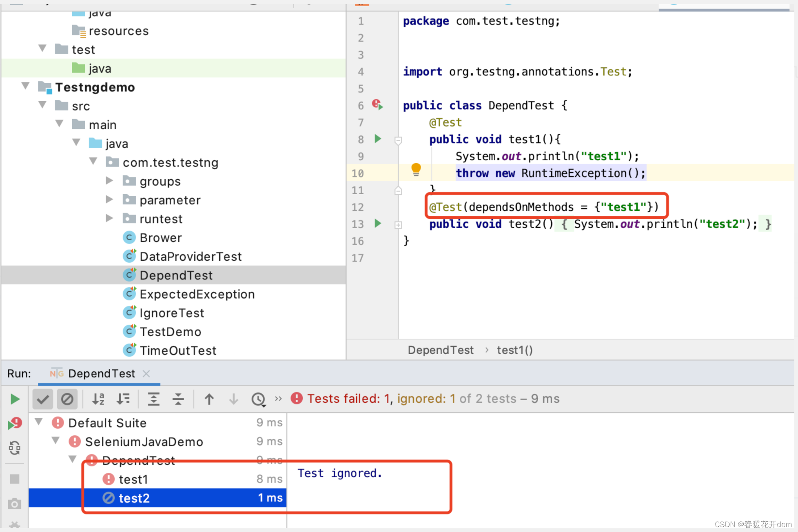
Task: Click the import statement on line 4
Action: pos(517,71)
